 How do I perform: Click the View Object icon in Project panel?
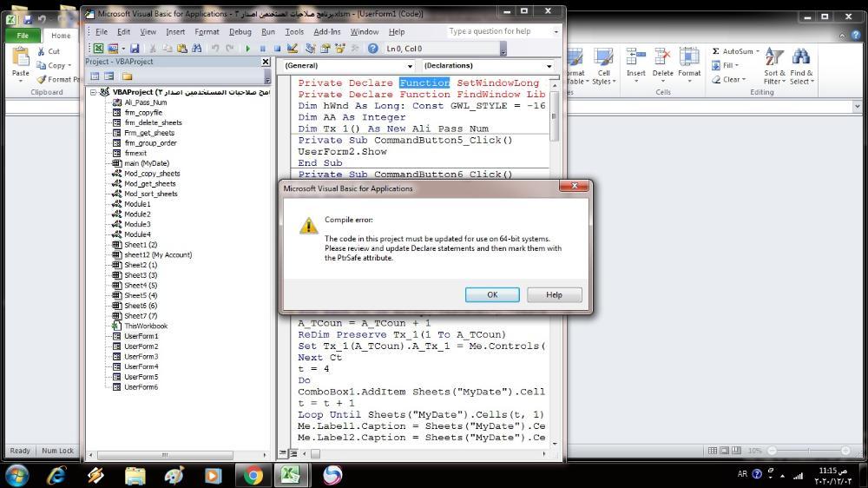pos(109,76)
